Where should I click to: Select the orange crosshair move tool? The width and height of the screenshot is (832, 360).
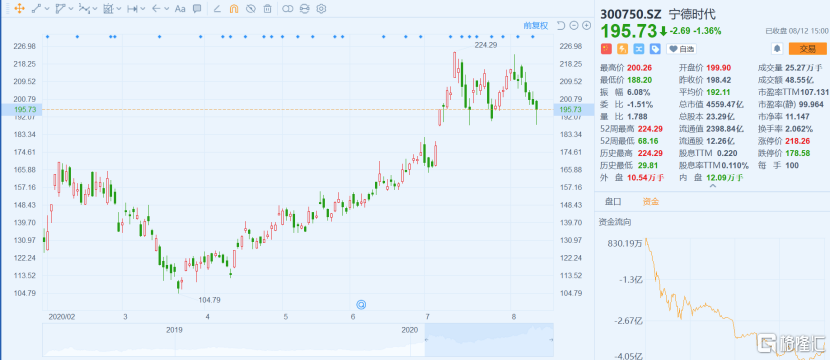[19, 8]
